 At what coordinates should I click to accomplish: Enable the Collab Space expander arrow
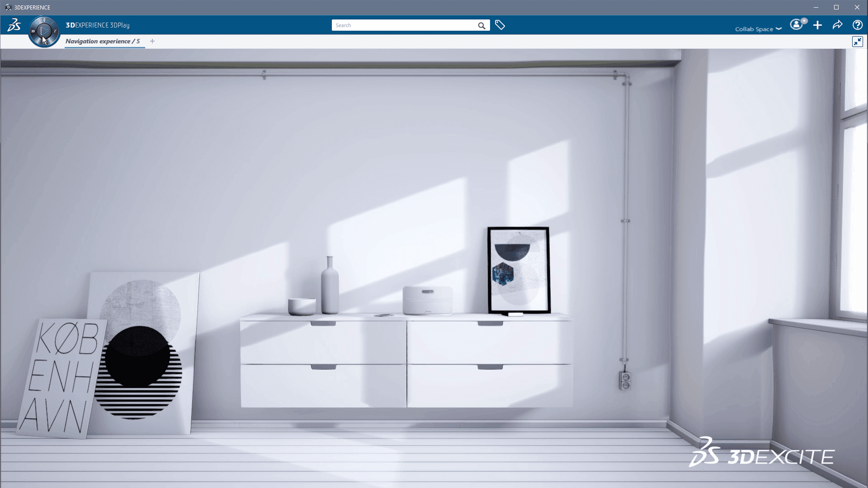click(x=779, y=28)
